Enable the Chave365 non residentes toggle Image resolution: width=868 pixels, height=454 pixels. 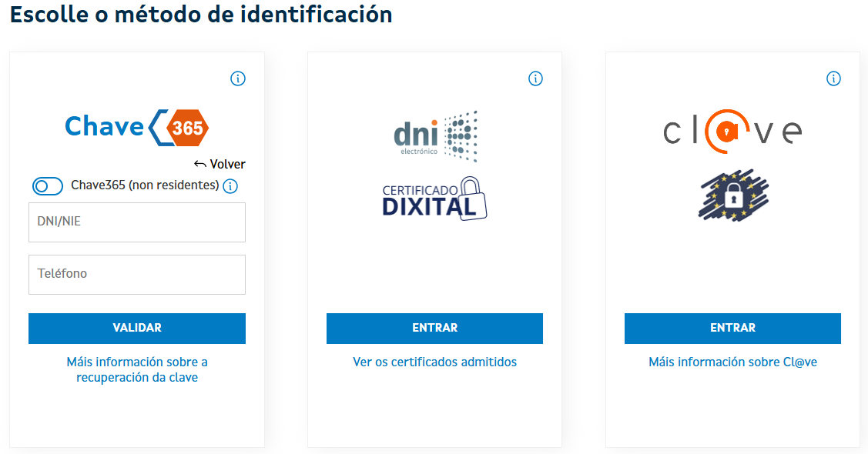point(48,186)
